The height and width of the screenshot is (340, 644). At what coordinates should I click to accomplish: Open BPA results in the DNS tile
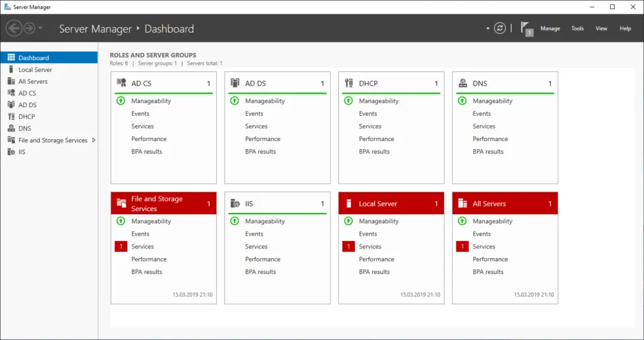(x=488, y=152)
